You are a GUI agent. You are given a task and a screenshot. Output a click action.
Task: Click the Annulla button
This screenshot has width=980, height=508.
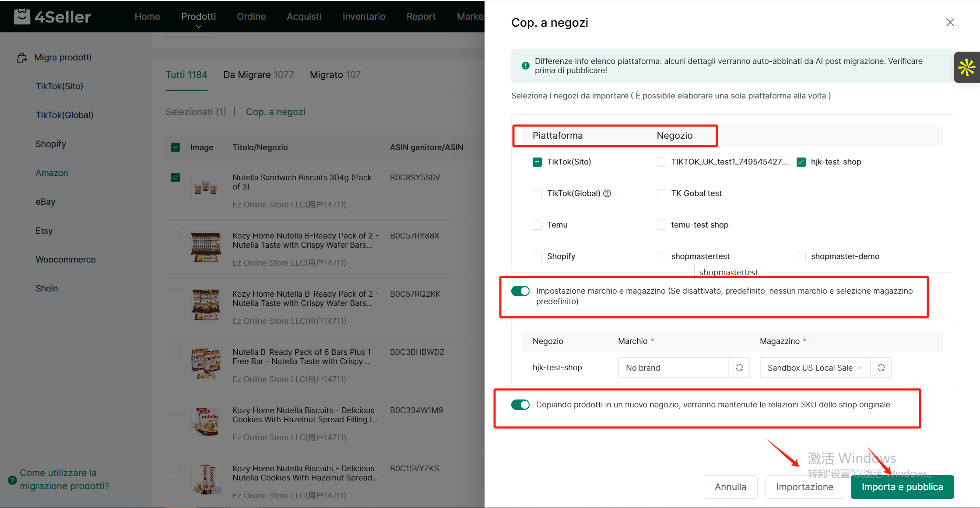[x=731, y=487]
